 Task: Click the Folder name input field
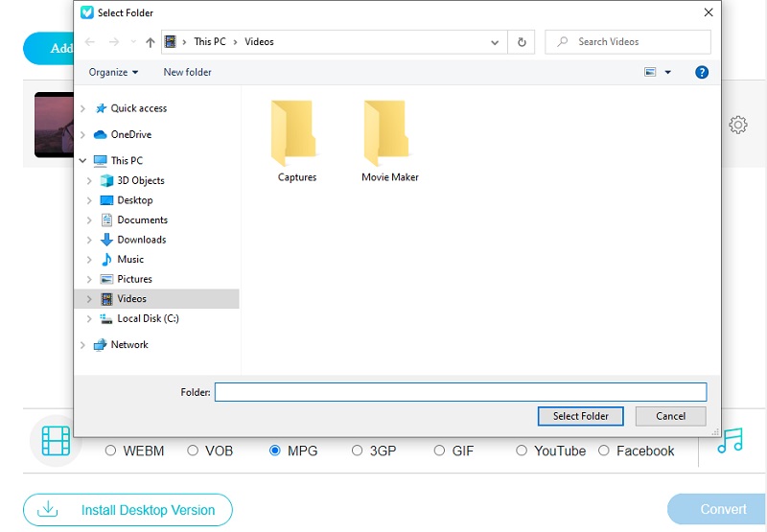pos(460,392)
